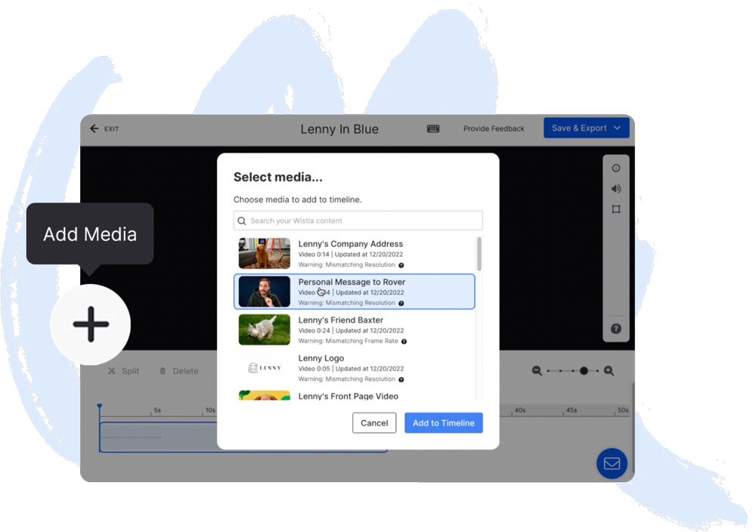Image resolution: width=756 pixels, height=532 pixels.
Task: Select Lenny's Company Address video
Action: (x=355, y=253)
